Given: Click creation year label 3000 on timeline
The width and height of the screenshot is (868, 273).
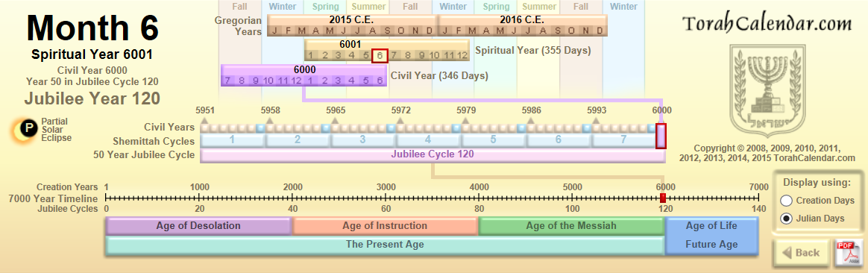Looking at the screenshot, I should point(386,186).
